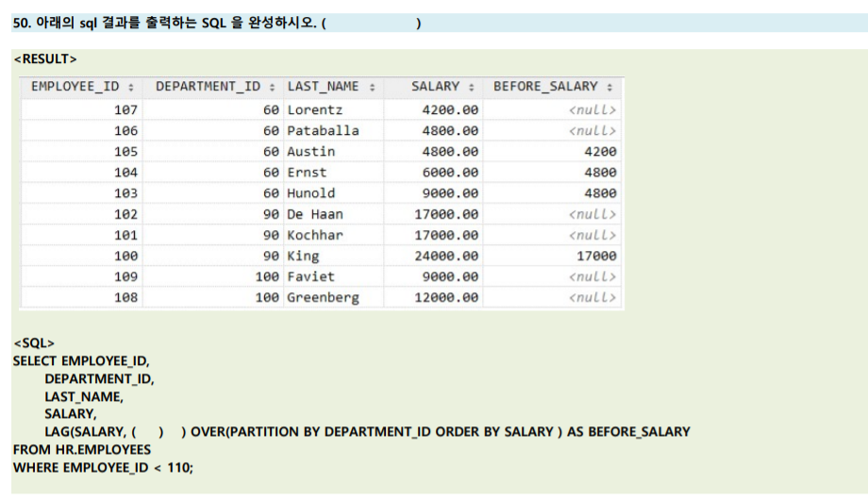The image size is (868, 500).
Task: Click the cell with employee ID 104
Action: coord(82,173)
